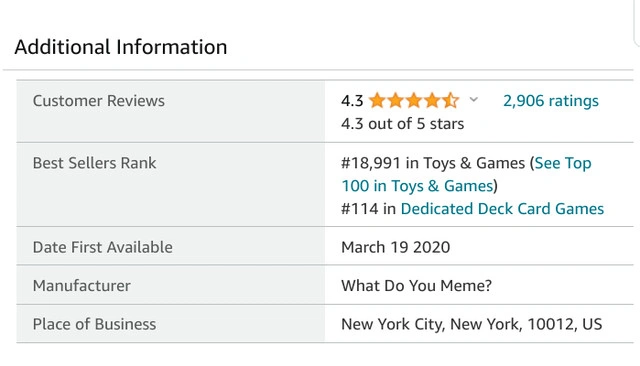Select the Customer Reviews row label

99,101
